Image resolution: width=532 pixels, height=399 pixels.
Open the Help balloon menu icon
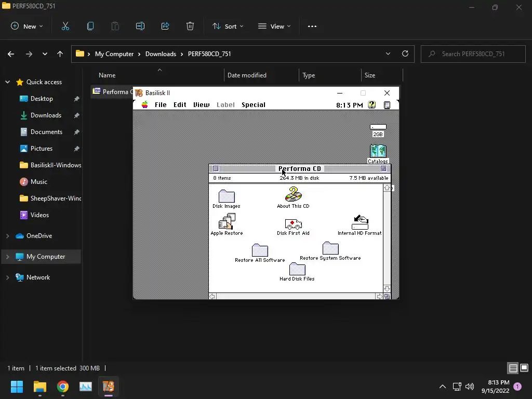(x=372, y=105)
